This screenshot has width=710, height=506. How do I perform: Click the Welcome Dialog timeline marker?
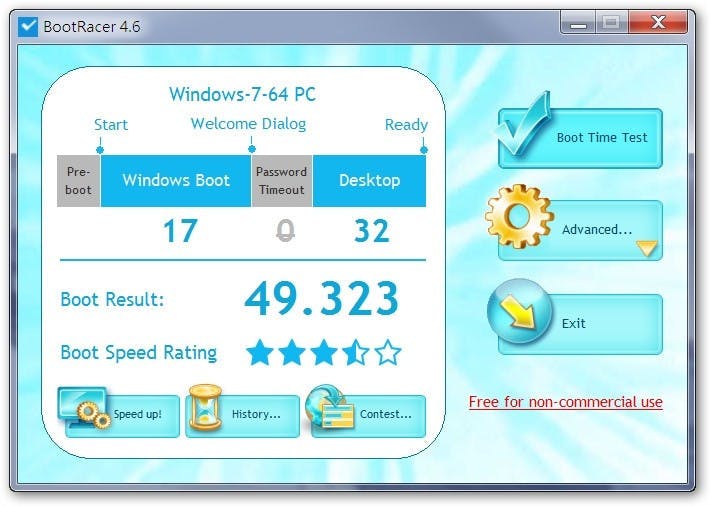252,148
